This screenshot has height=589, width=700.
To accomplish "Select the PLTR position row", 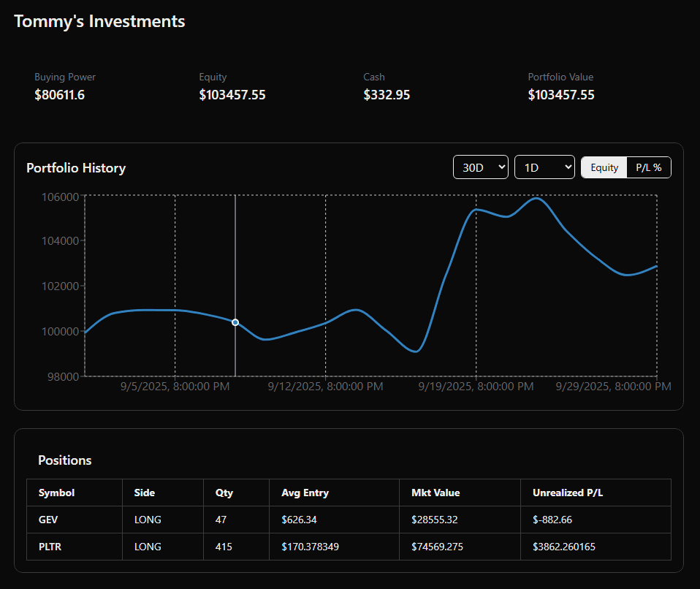I will click(x=48, y=547).
